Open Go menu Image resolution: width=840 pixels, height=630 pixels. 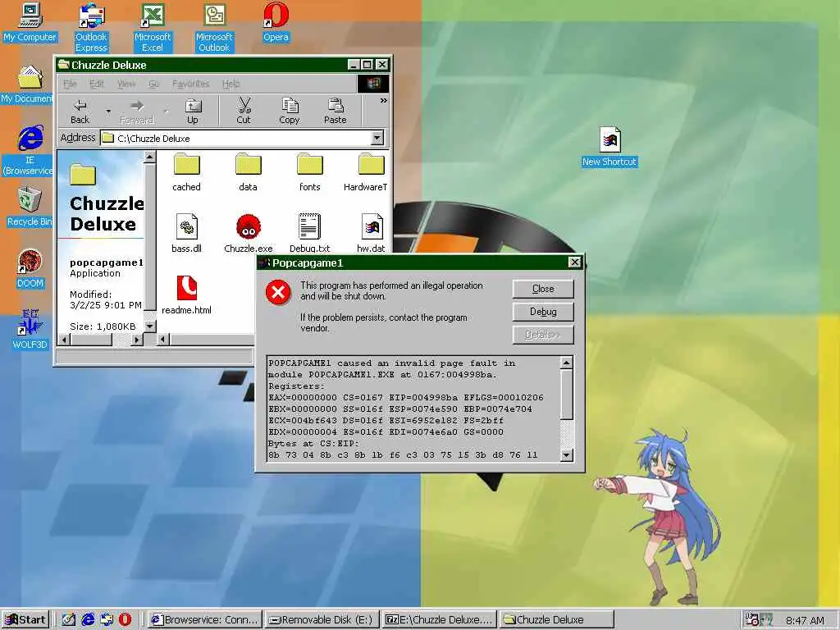(153, 84)
